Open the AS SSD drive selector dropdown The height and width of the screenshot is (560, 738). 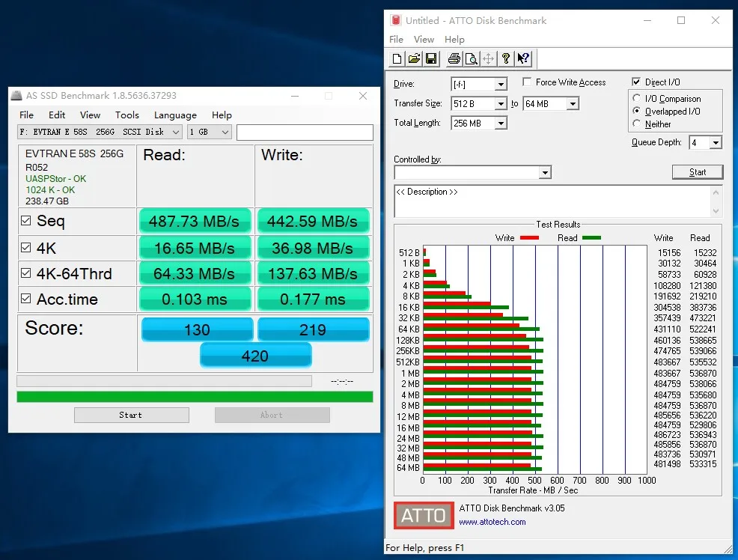point(176,133)
